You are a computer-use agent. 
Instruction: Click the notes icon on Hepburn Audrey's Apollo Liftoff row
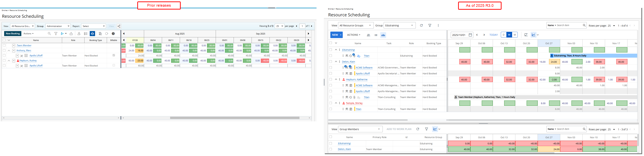coord(26,66)
